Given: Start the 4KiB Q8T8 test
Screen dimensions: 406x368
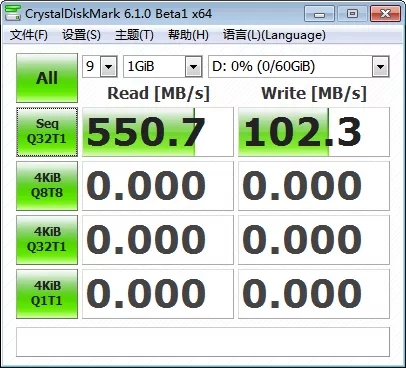Looking at the screenshot, I should tap(47, 186).
